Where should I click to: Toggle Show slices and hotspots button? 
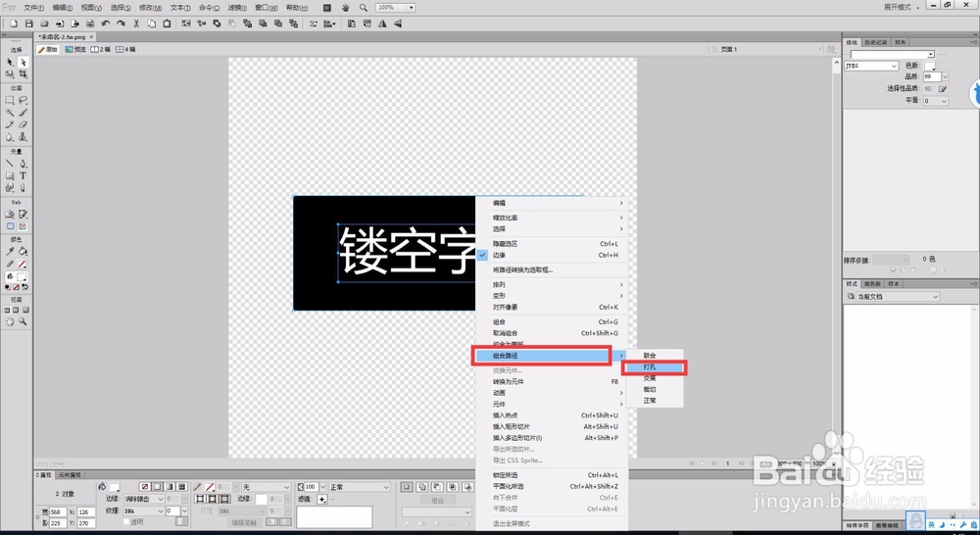pos(24,226)
